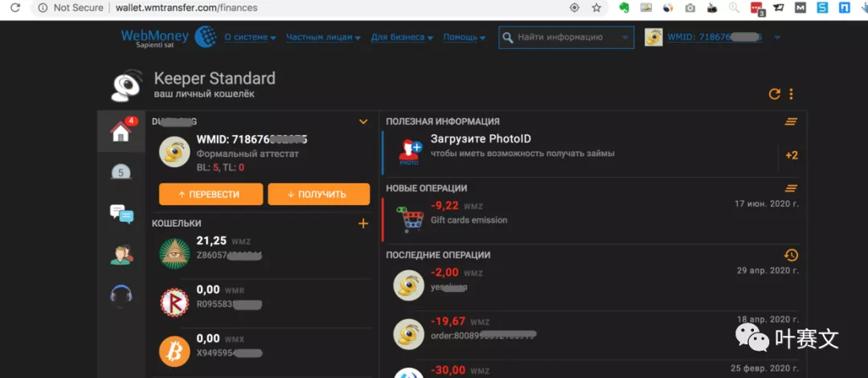Screen dimensions: 868x378
Task: Click the WebMoney logo
Action: click(x=168, y=37)
